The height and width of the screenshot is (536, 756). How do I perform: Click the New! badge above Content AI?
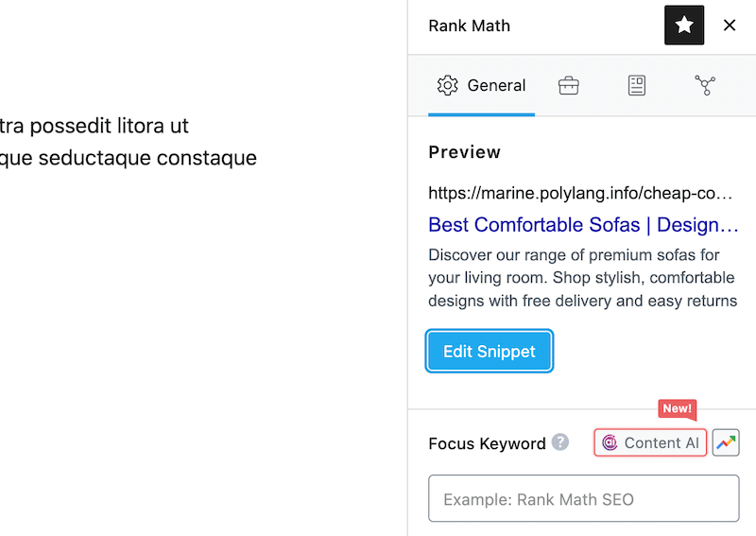click(677, 408)
